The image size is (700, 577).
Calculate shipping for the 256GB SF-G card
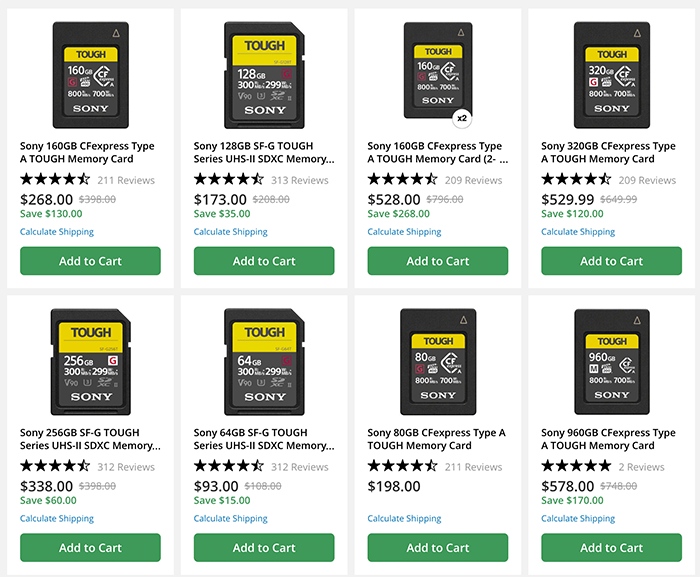click(x=57, y=518)
